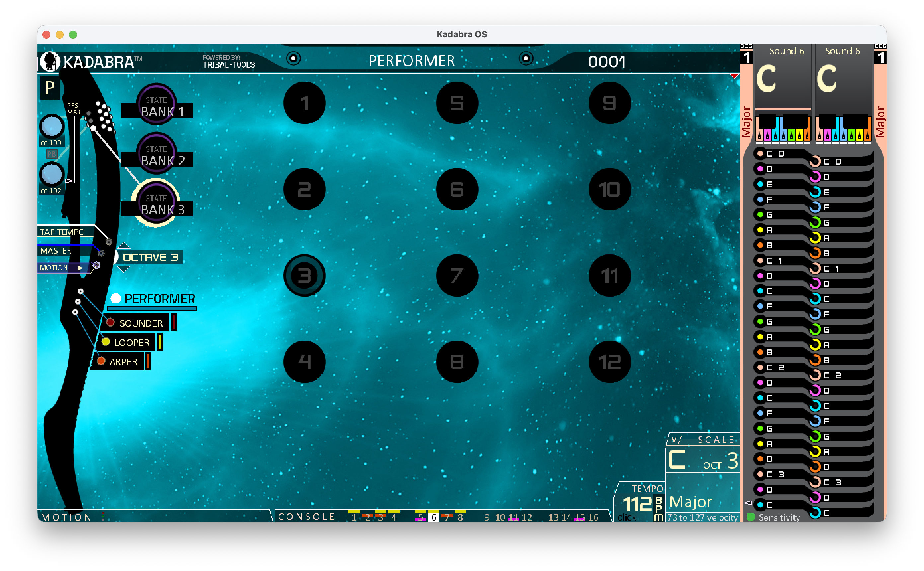This screenshot has width=924, height=571.
Task: Select State Bank 2
Action: pos(157,154)
